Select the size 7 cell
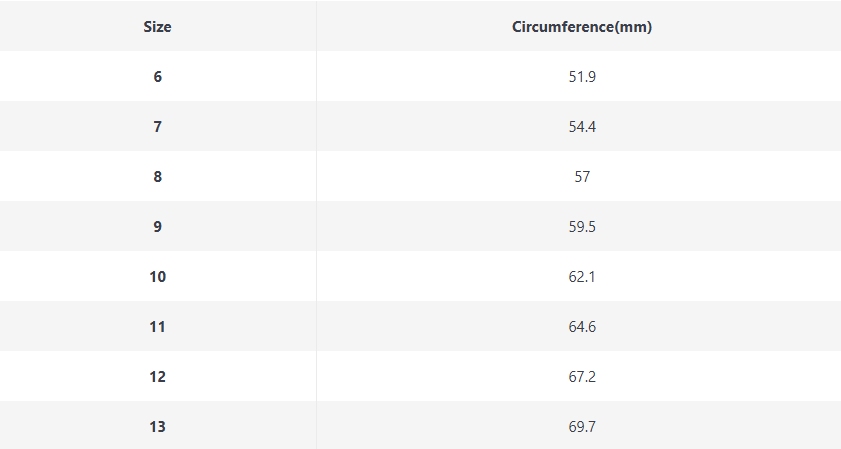841x449 pixels. (158, 127)
